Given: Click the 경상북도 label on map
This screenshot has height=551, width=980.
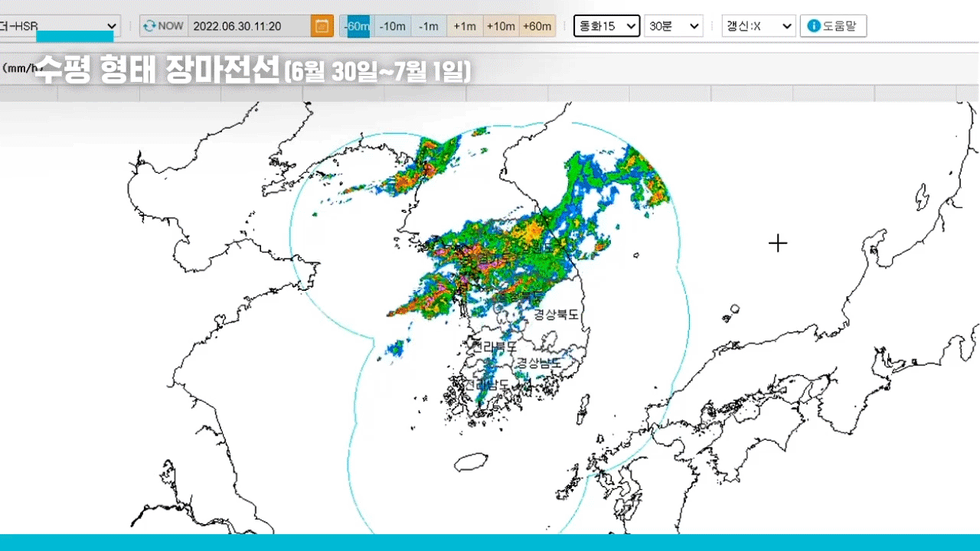Looking at the screenshot, I should coord(556,315).
